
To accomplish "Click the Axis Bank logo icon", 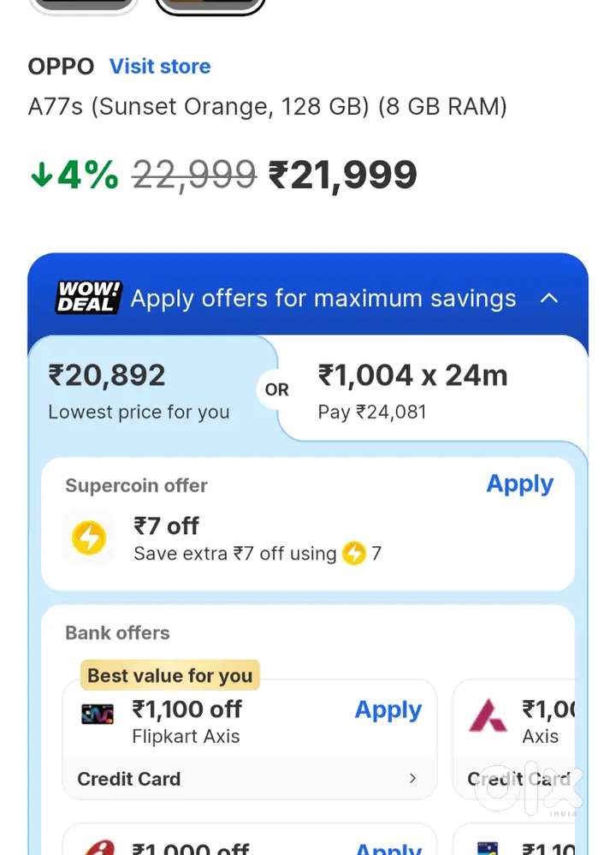I will tap(488, 715).
